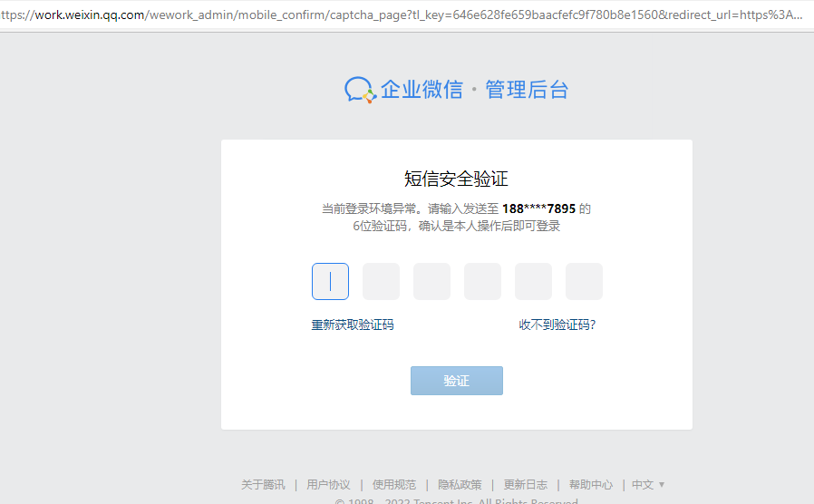Click the fourth verification code digit box
Image resolution: width=814 pixels, height=504 pixels.
click(482, 282)
